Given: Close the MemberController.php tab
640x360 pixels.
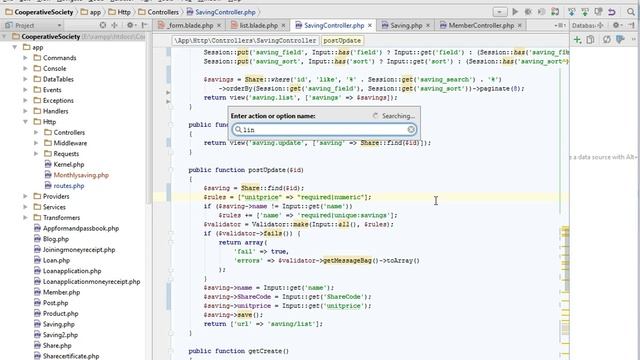Looking at the screenshot, I should tap(520, 25).
